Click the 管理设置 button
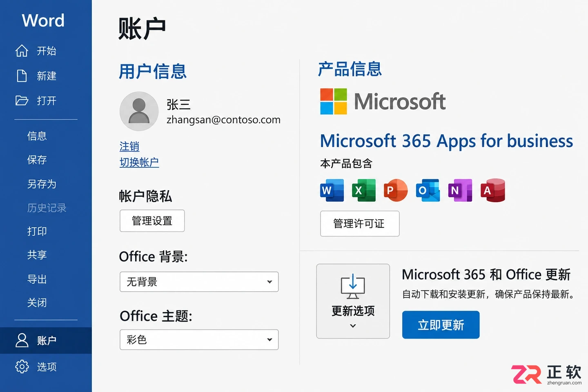Image resolution: width=588 pixels, height=392 pixels. click(x=152, y=221)
